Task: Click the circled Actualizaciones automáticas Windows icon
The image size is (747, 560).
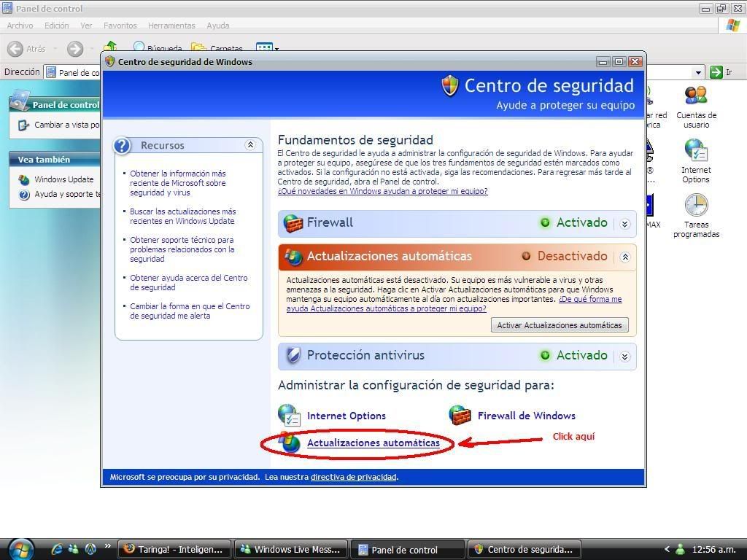Action: pos(289,443)
